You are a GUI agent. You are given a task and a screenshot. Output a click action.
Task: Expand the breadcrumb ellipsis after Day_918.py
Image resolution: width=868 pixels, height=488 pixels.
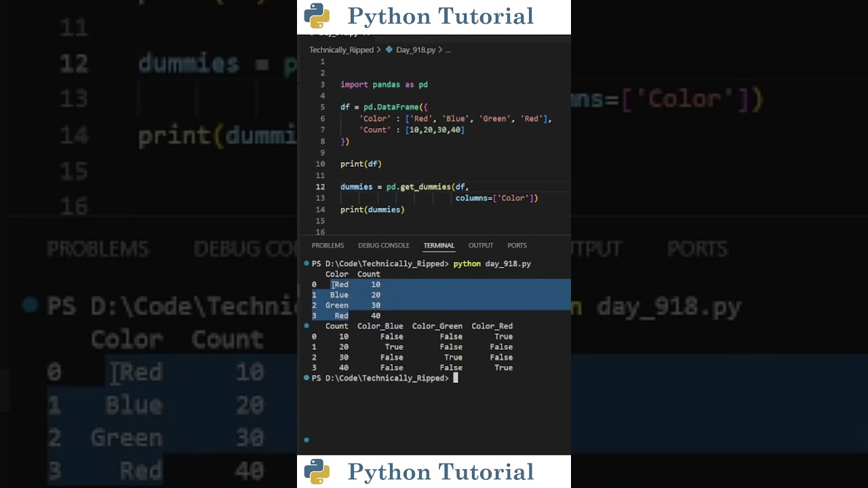click(448, 50)
